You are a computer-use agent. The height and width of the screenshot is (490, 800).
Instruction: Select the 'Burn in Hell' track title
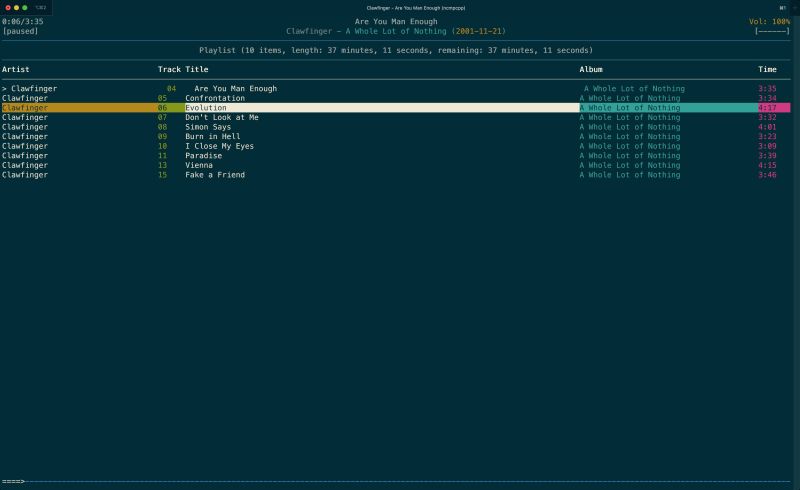tap(212, 136)
